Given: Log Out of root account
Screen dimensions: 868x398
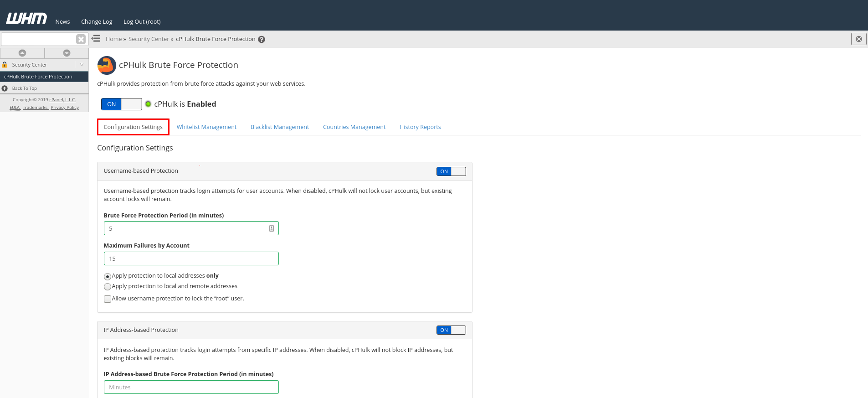Looking at the screenshot, I should click(142, 21).
